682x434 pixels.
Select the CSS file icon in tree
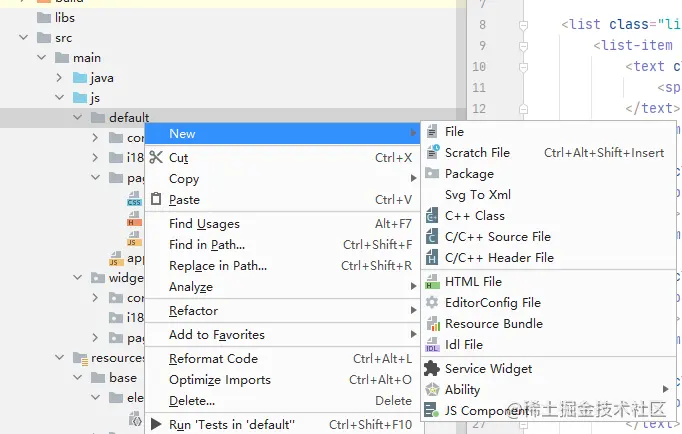pyautogui.click(x=134, y=198)
